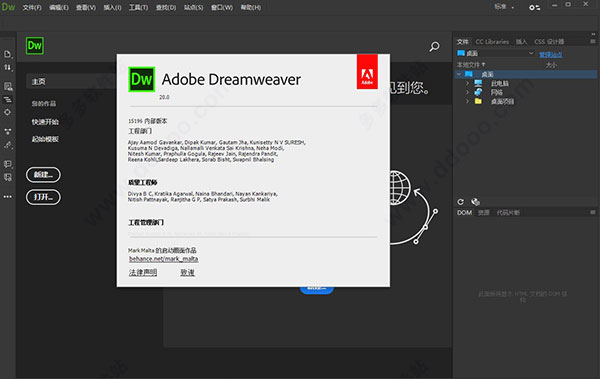Click the apply comment icon in left toolbar
This screenshot has width=600, height=379.
[8, 164]
